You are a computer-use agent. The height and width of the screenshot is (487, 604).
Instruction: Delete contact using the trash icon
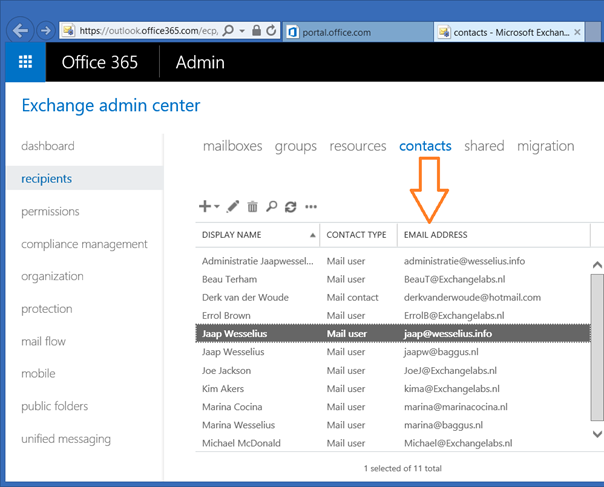point(252,207)
